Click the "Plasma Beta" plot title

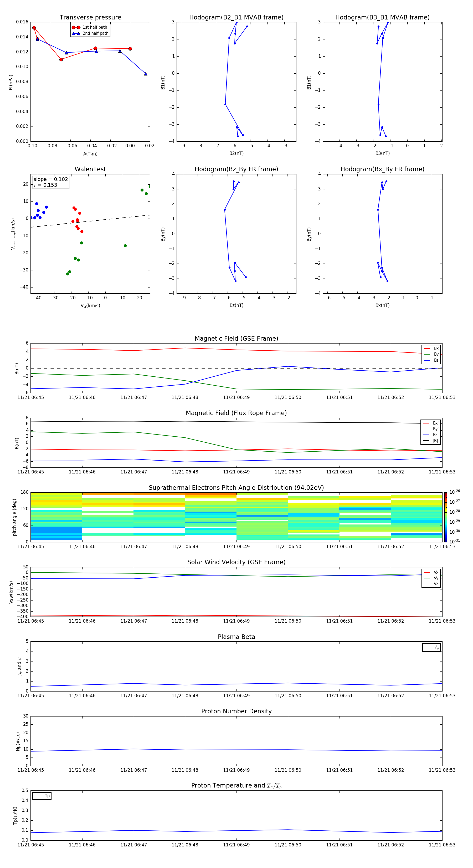click(x=236, y=637)
